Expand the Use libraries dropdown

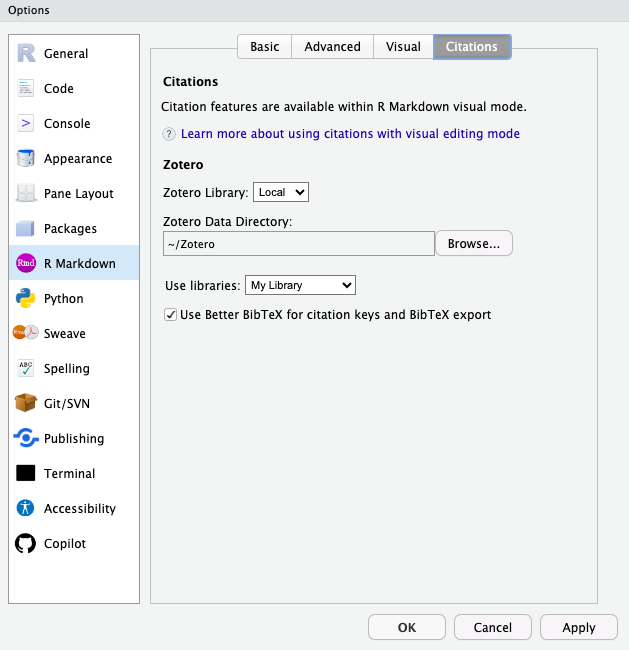click(300, 285)
